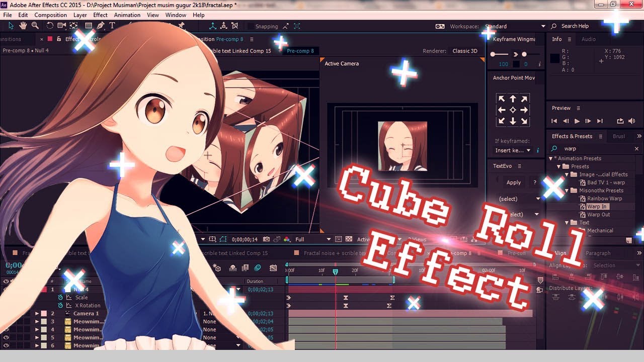
Task: Enable the Snapping checkbox
Action: click(250, 26)
